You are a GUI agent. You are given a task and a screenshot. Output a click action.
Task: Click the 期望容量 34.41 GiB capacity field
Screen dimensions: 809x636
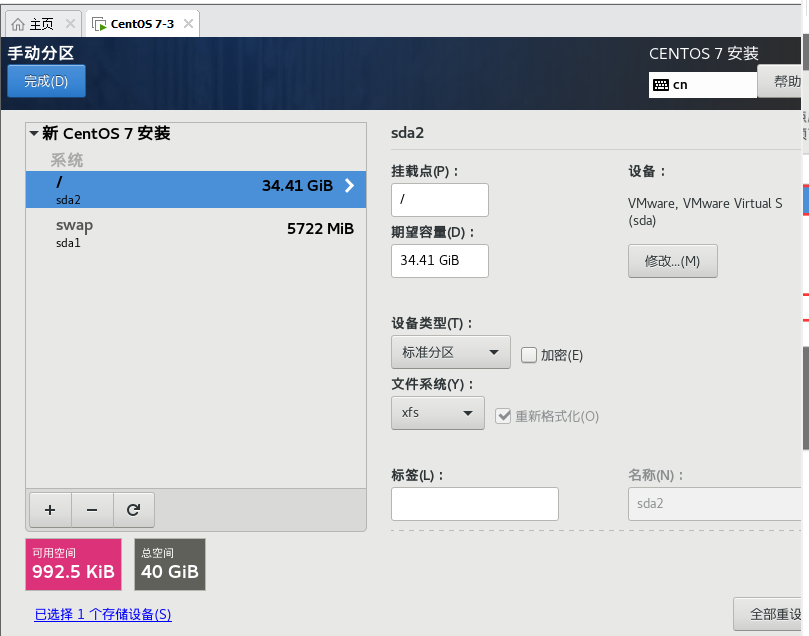tap(440, 260)
